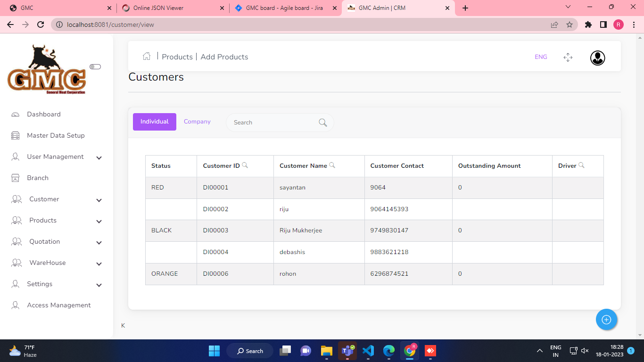Click the Add Products breadcrumb link
Viewport: 644px width, 362px height.
(224, 57)
